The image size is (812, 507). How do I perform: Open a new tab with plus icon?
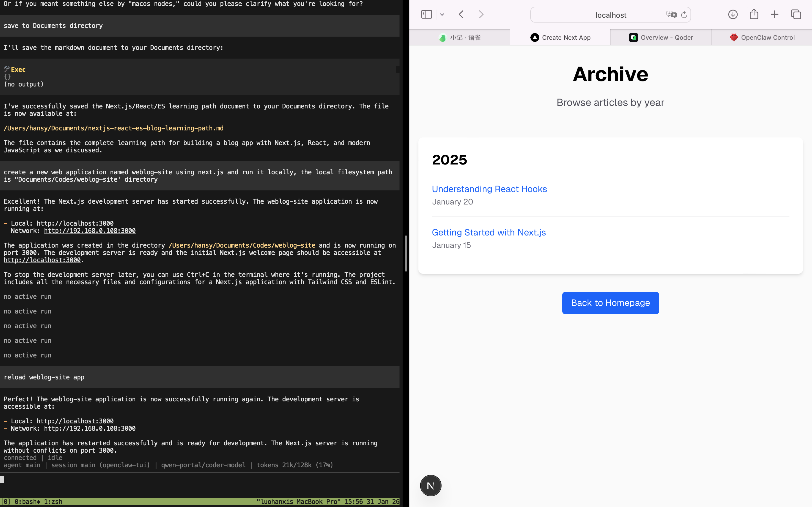pos(775,14)
